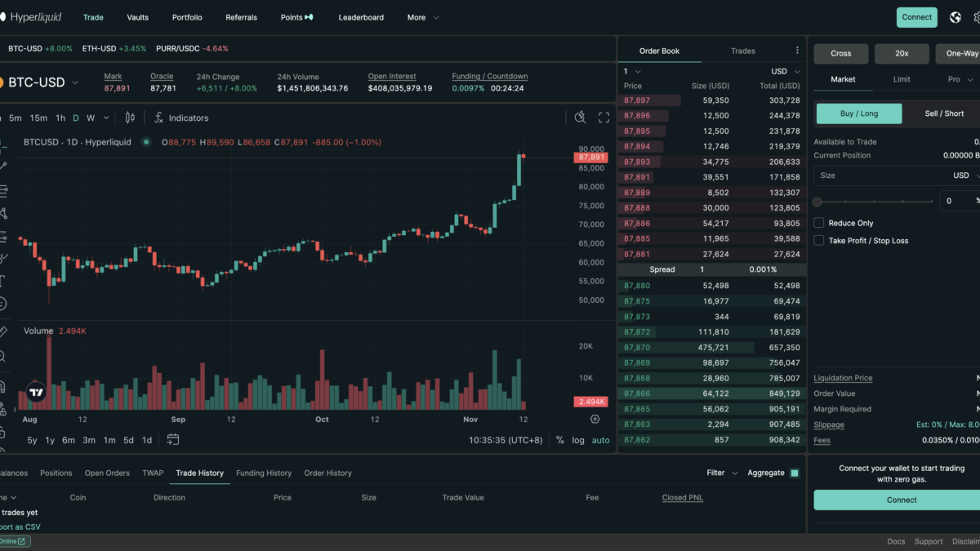980x551 pixels.
Task: Open the Open Orders tab
Action: click(107, 473)
